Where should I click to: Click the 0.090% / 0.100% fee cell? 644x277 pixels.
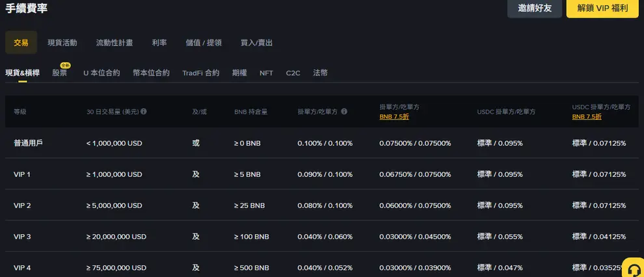tap(325, 174)
